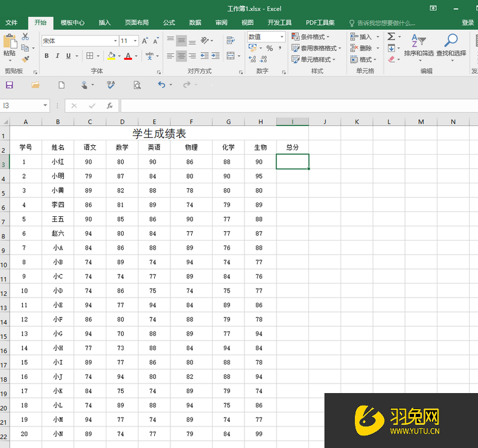Toggle align text left
Screen dimensions: 478x448
click(170, 56)
